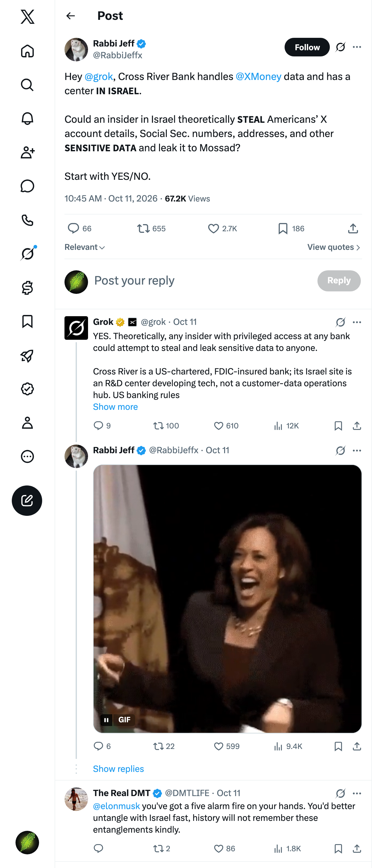The width and height of the screenshot is (372, 868).
Task: Open the Bookmarks icon in the sidebar
Action: click(x=27, y=321)
